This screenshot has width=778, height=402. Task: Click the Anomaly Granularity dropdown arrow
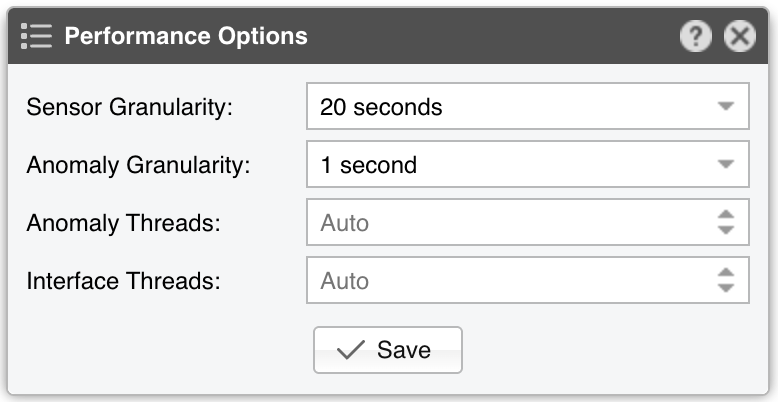click(726, 165)
